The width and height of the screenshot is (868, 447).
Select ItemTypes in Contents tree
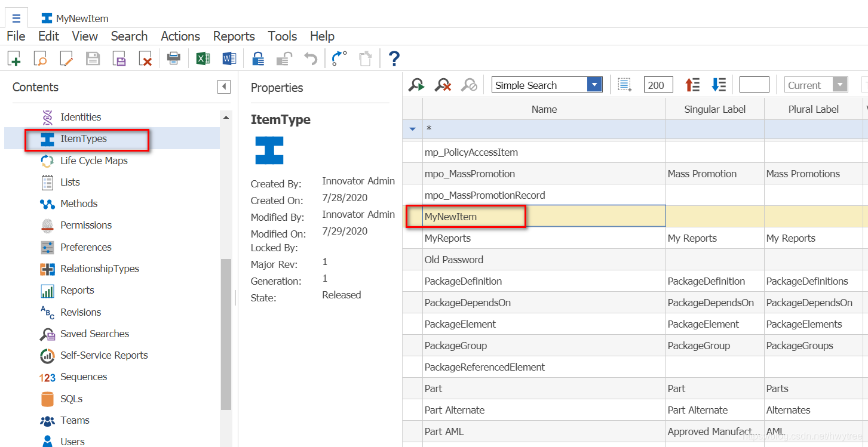tap(84, 138)
